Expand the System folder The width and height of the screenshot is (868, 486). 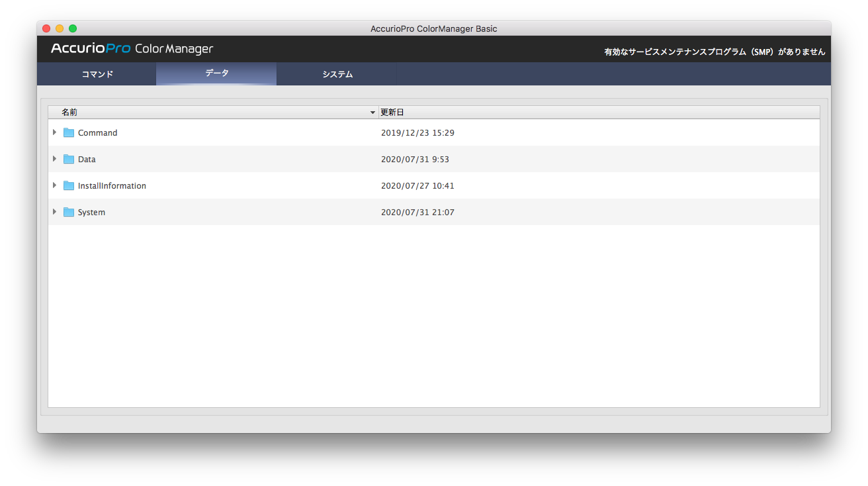coord(54,212)
